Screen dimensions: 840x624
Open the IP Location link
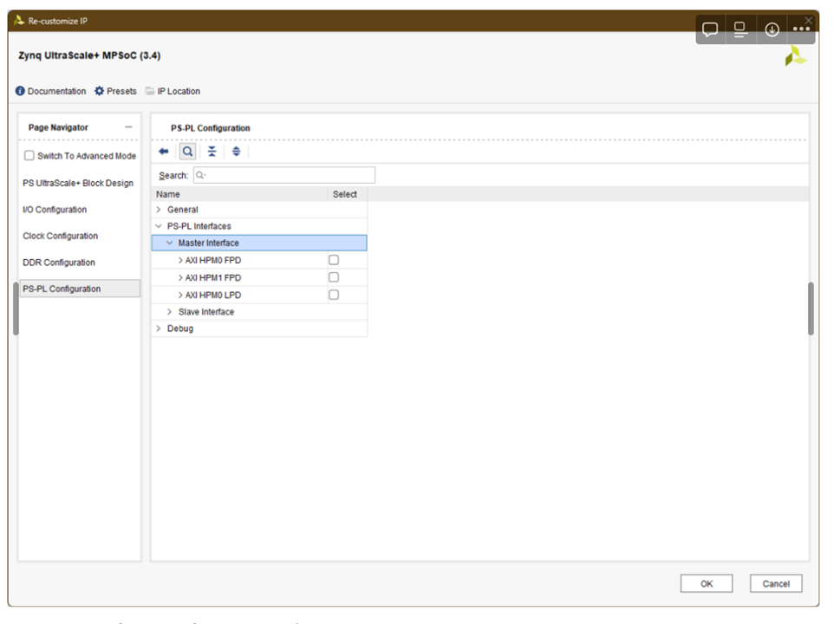pos(179,91)
